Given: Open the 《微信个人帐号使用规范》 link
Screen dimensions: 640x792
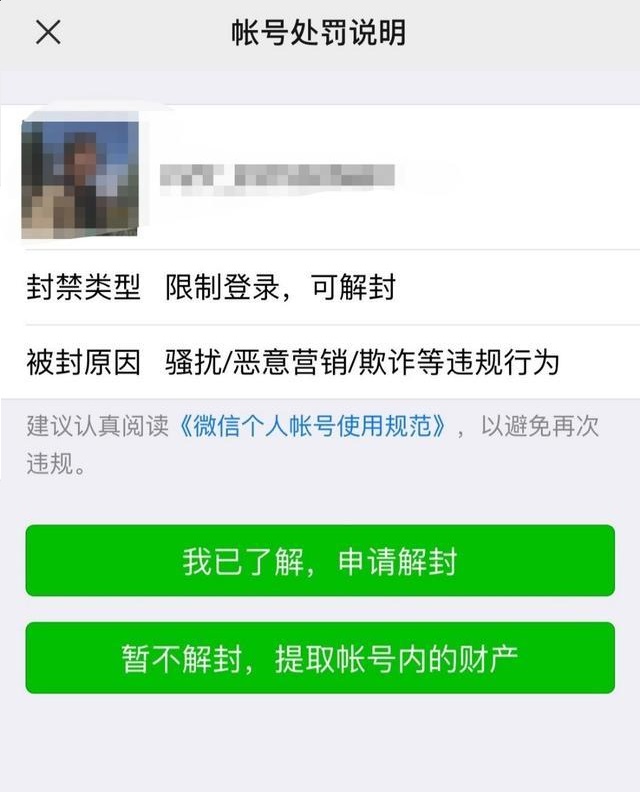Looking at the screenshot, I should pyautogui.click(x=313, y=426).
